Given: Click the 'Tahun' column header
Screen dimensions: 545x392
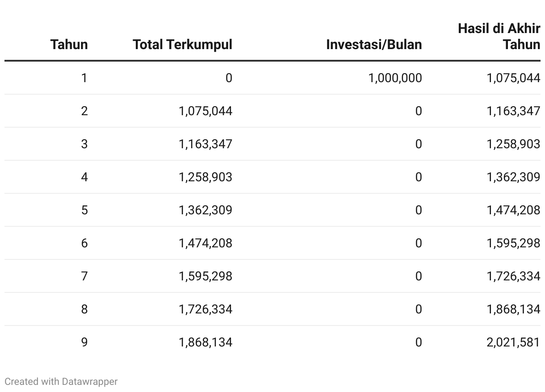Looking at the screenshot, I should pos(69,45).
